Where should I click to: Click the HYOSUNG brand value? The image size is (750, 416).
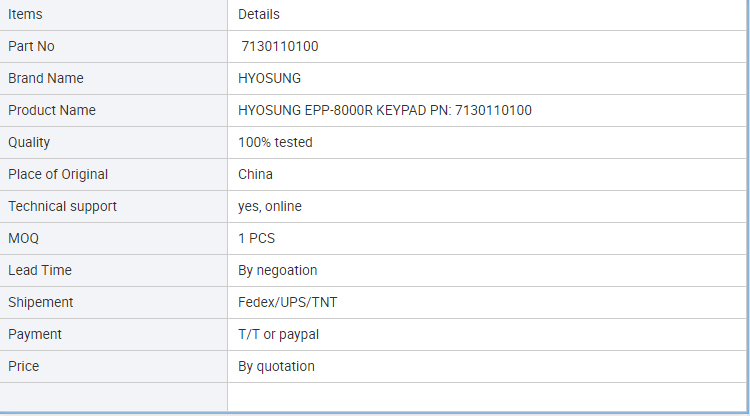click(269, 78)
